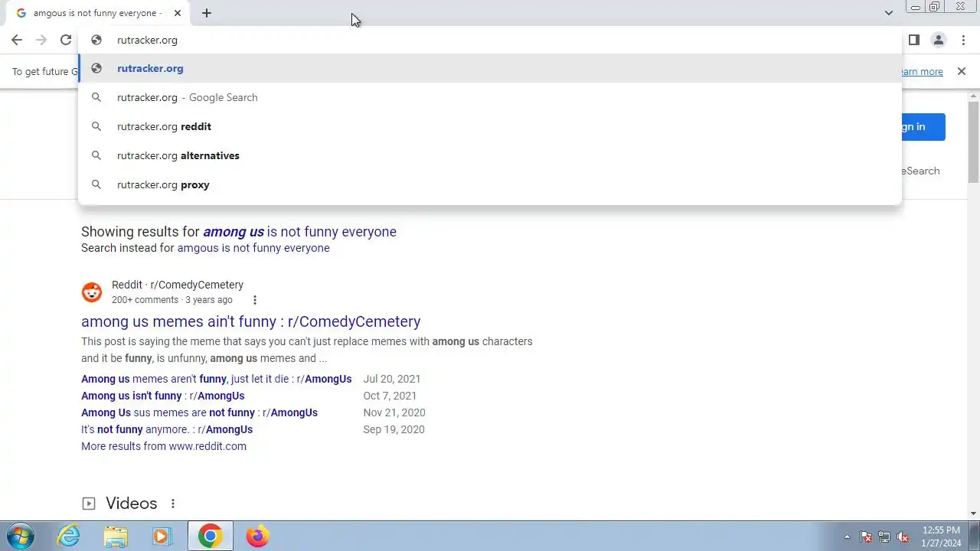Click the page scrollbar up arrow
Screen dimensions: 980x551
973,96
